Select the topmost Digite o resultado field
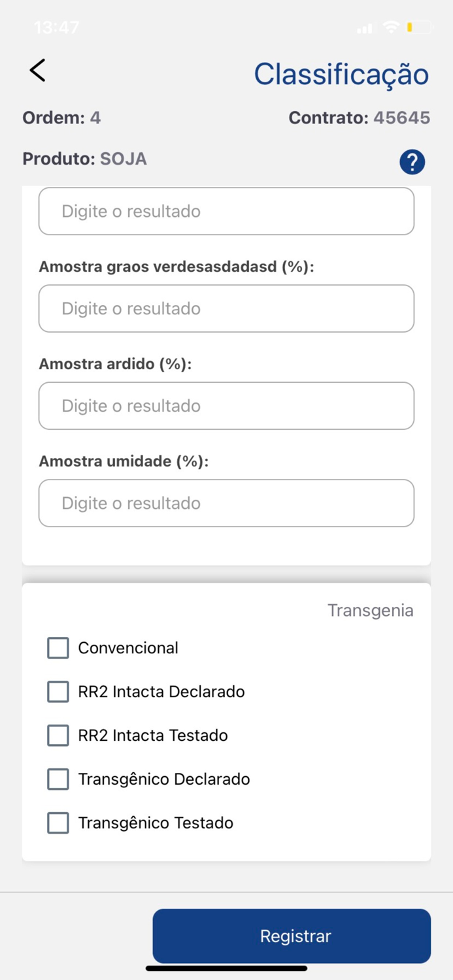Viewport: 453px width, 980px height. coord(226,211)
